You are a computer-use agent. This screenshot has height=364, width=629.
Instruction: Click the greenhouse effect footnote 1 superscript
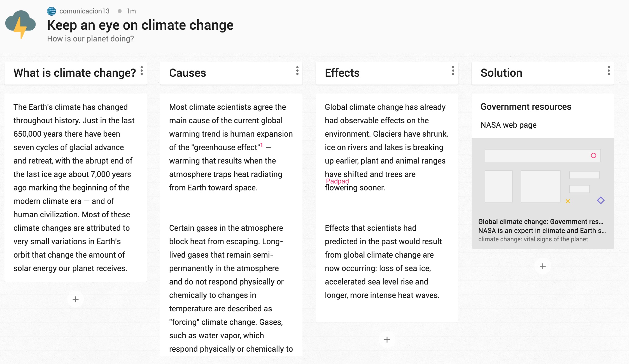point(262,145)
